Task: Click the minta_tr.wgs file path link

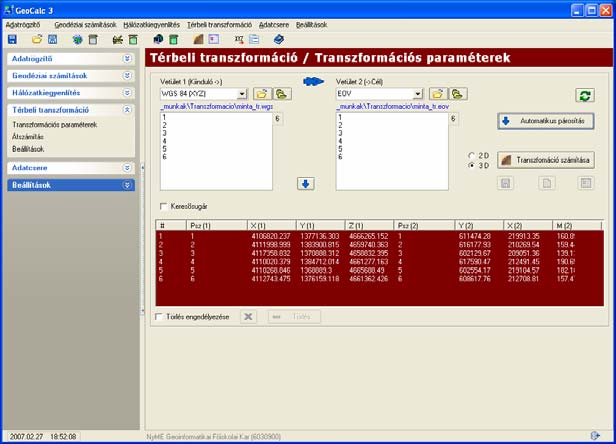Action: click(x=216, y=106)
